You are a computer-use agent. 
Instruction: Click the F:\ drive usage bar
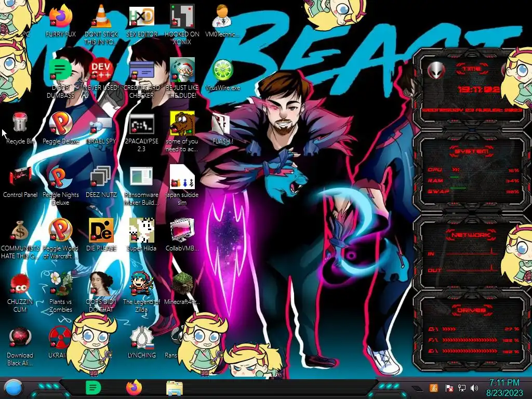[x=474, y=340]
